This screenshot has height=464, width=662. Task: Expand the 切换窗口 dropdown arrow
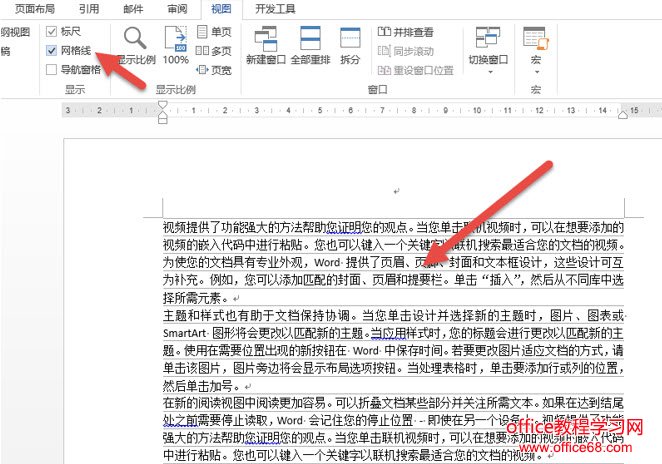point(491,72)
